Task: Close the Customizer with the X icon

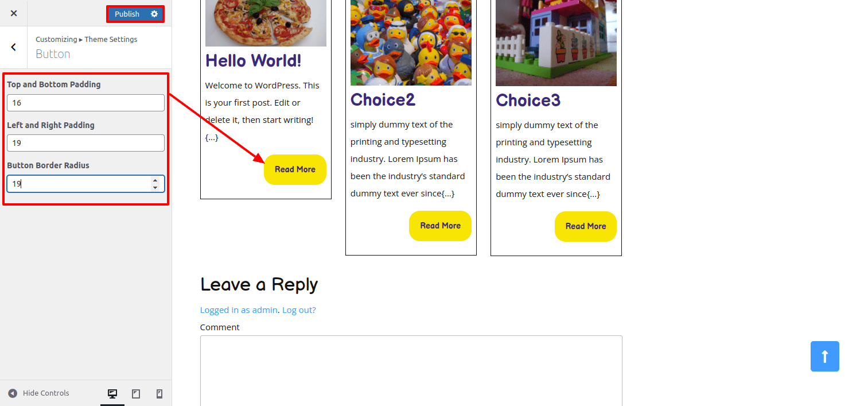Action: pos(14,13)
